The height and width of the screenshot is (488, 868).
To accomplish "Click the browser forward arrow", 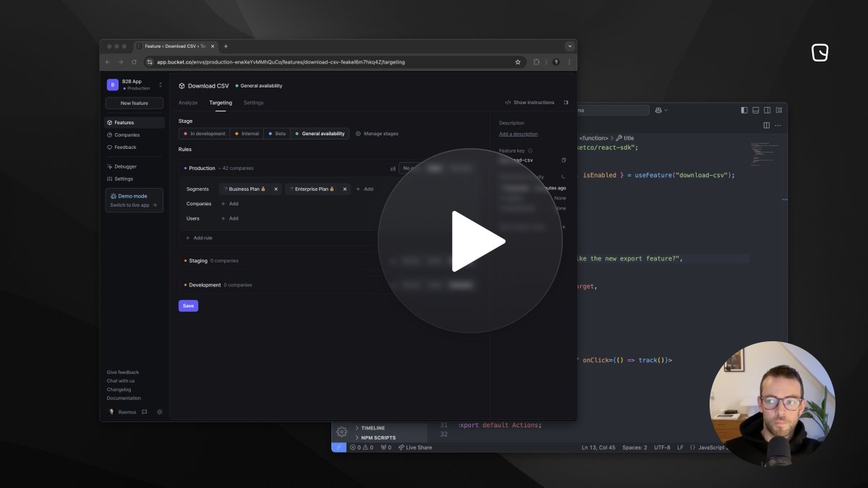I will click(x=121, y=62).
